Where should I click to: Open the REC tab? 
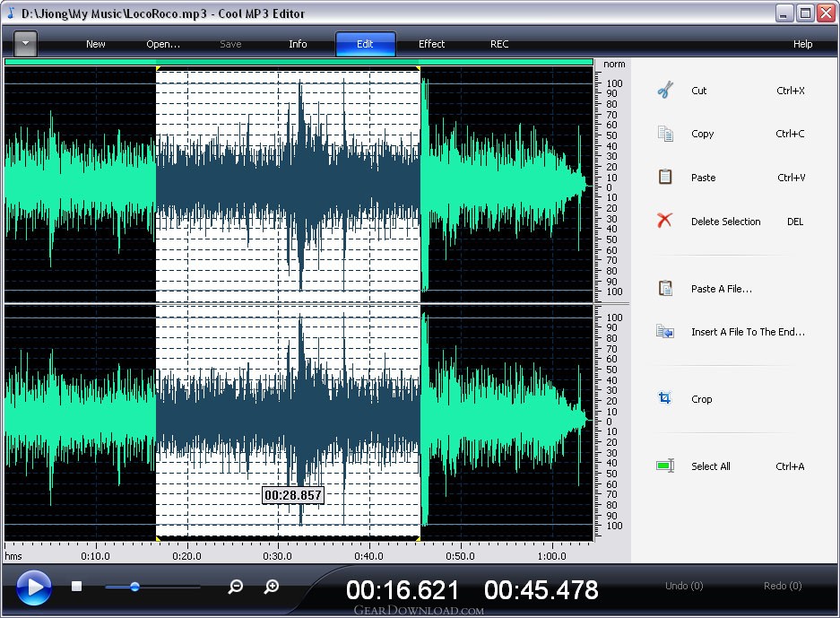pyautogui.click(x=499, y=44)
